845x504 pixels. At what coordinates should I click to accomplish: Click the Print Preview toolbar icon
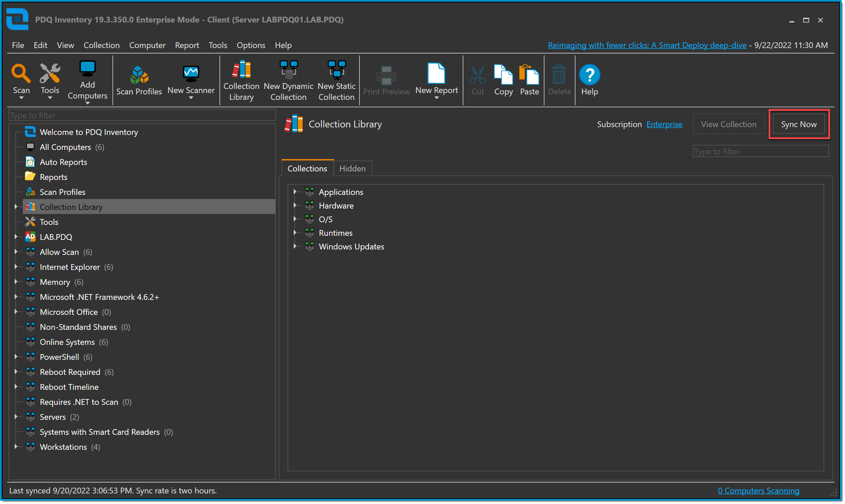point(386,75)
